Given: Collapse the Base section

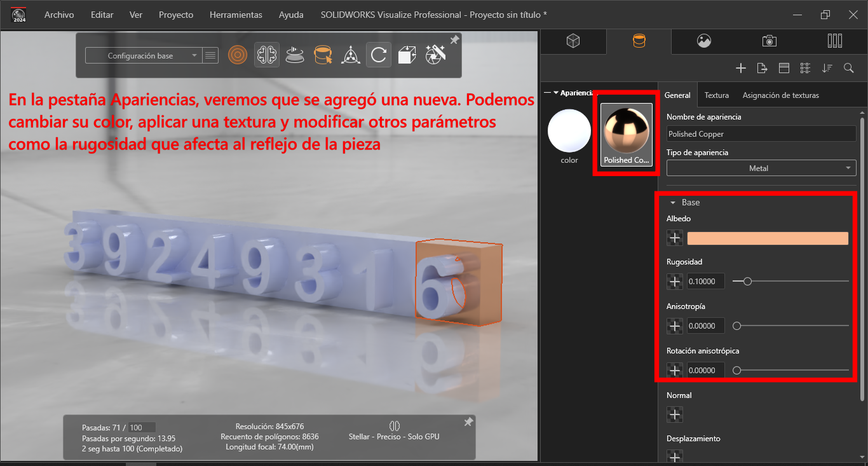Looking at the screenshot, I should [672, 203].
